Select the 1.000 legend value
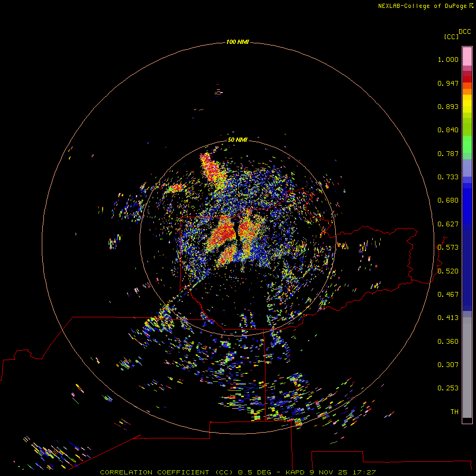The height and width of the screenshot is (476, 476). point(448,59)
